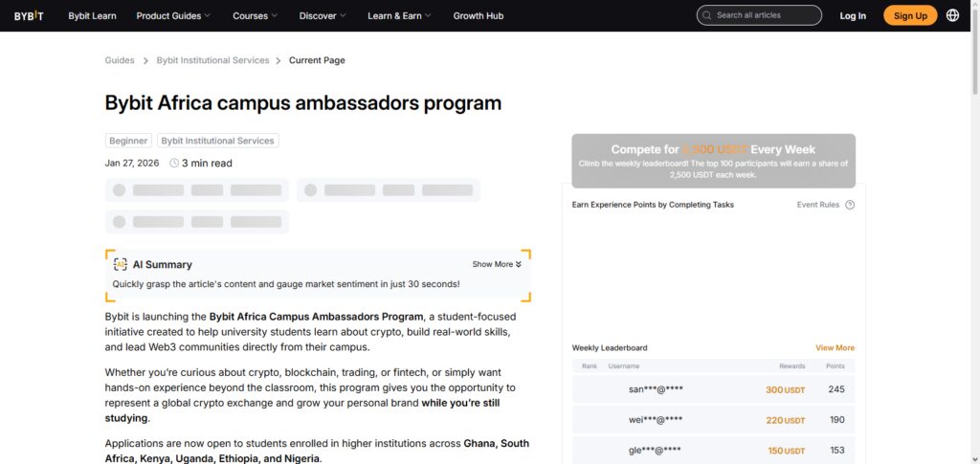
Task: Click Earn Experience Points by Completing Tasks
Action: [653, 205]
